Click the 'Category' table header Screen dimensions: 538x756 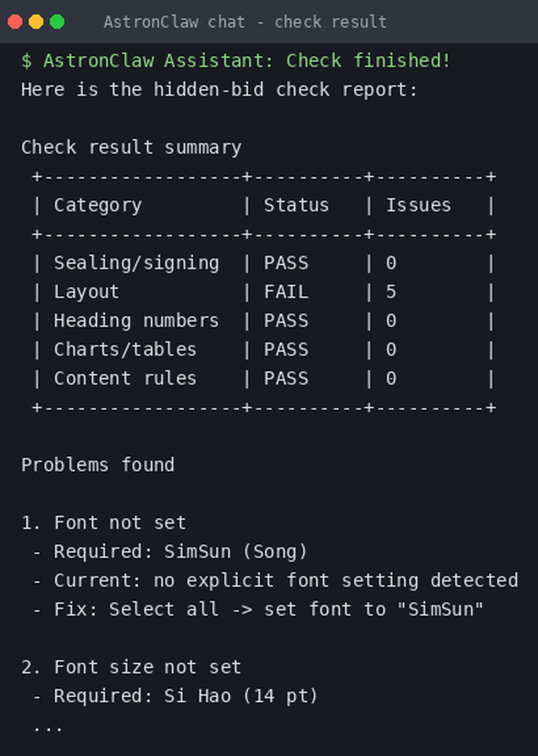(98, 205)
